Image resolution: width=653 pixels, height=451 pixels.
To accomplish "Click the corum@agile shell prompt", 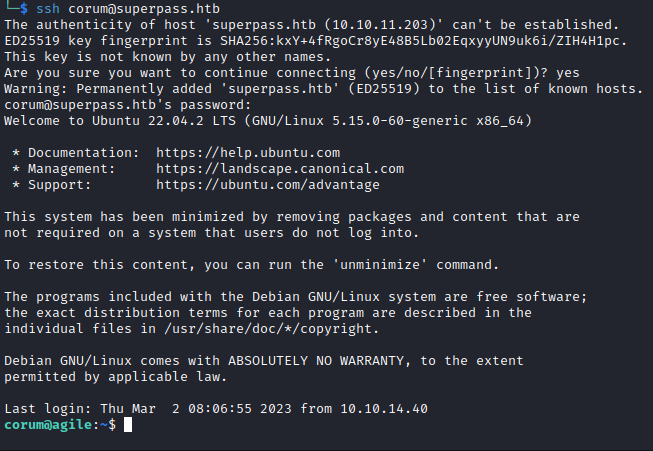I will [x=56, y=425].
